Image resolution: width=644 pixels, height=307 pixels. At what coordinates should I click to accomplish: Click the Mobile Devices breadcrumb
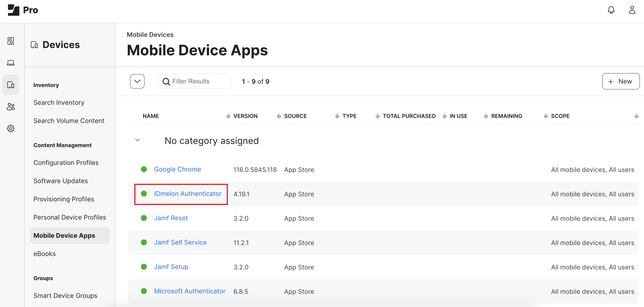[x=150, y=35]
